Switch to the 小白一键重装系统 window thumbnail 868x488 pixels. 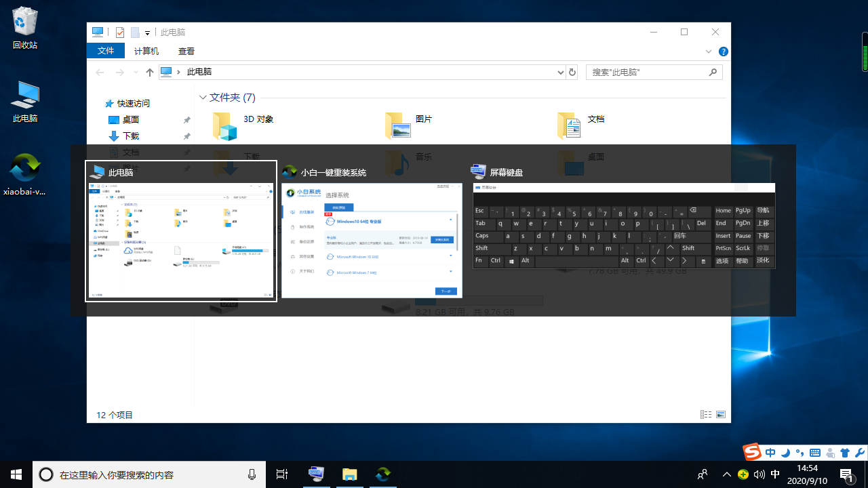point(372,240)
